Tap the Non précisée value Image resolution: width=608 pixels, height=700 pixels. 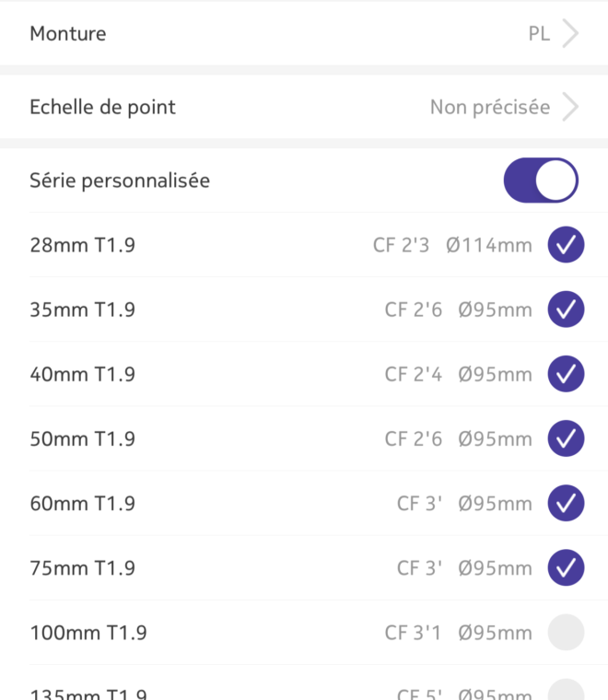[x=490, y=107]
